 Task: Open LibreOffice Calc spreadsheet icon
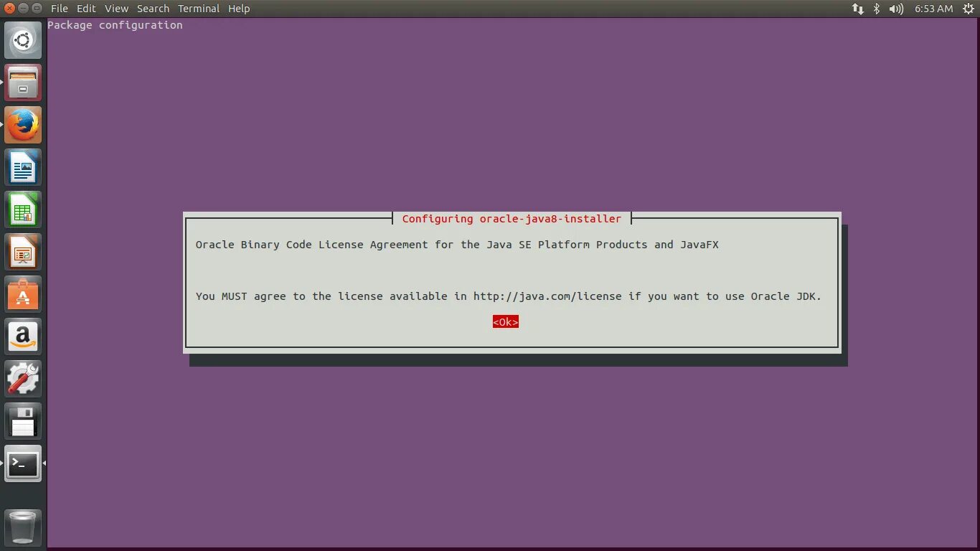[23, 209]
